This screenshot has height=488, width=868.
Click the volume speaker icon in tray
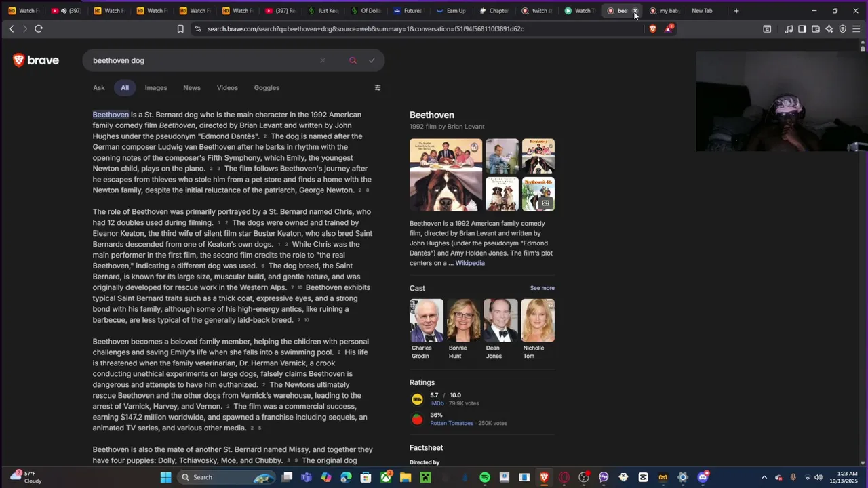(x=818, y=477)
